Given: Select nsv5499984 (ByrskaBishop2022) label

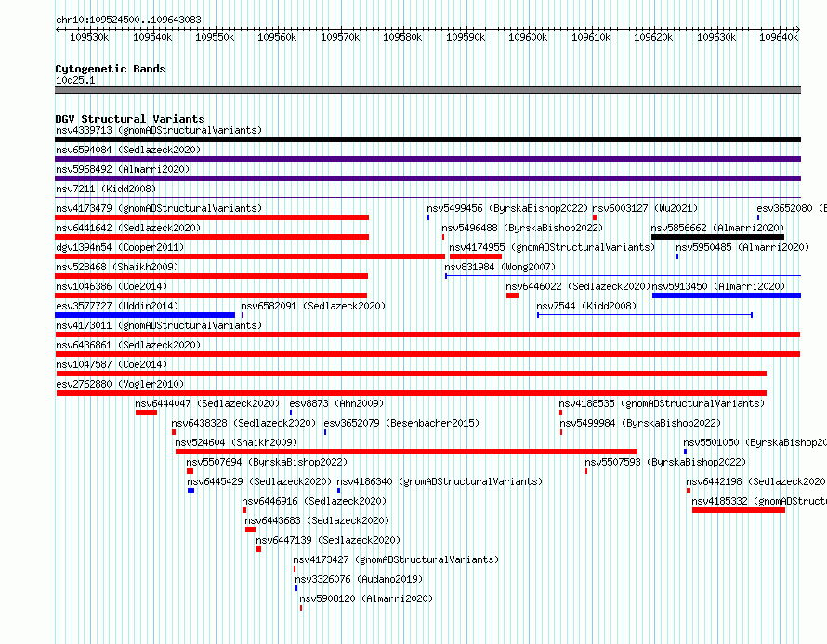Looking at the screenshot, I should pos(640,423).
